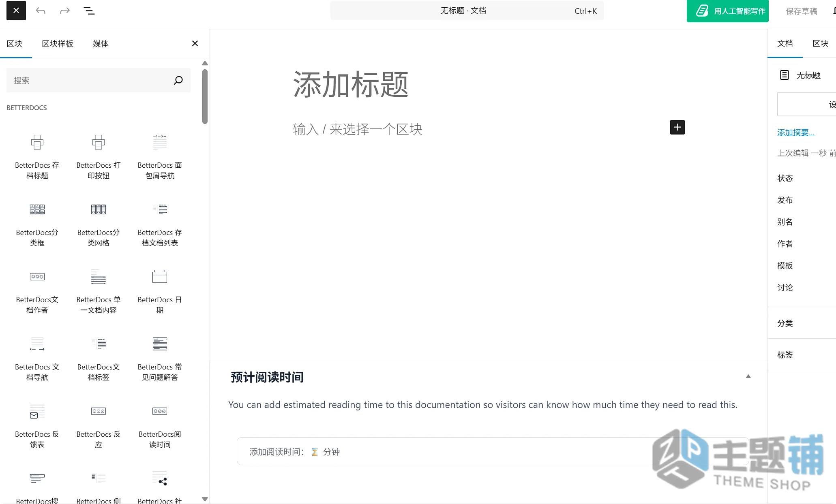
Task: Undo the last change
Action: (x=41, y=11)
